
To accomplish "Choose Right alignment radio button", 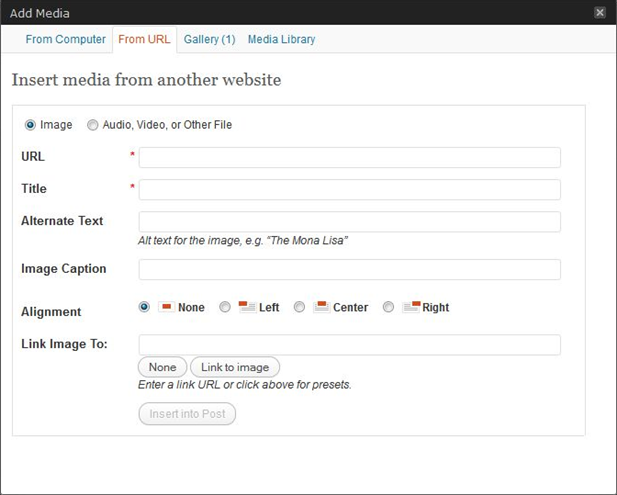I will point(388,307).
